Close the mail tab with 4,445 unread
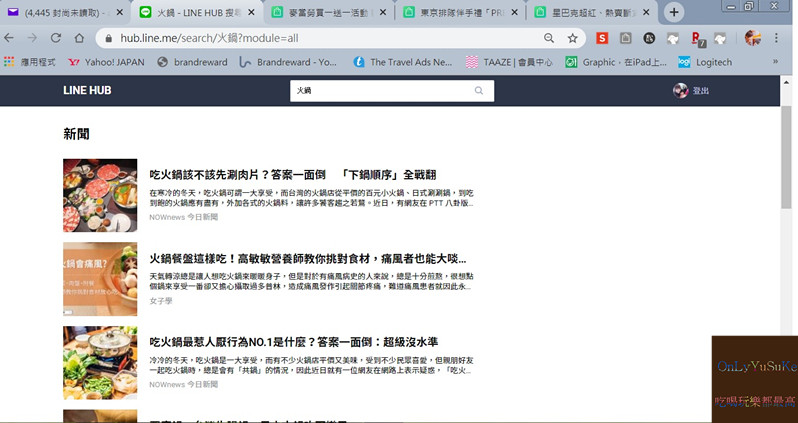Image resolution: width=798 pixels, height=423 pixels. (x=120, y=12)
